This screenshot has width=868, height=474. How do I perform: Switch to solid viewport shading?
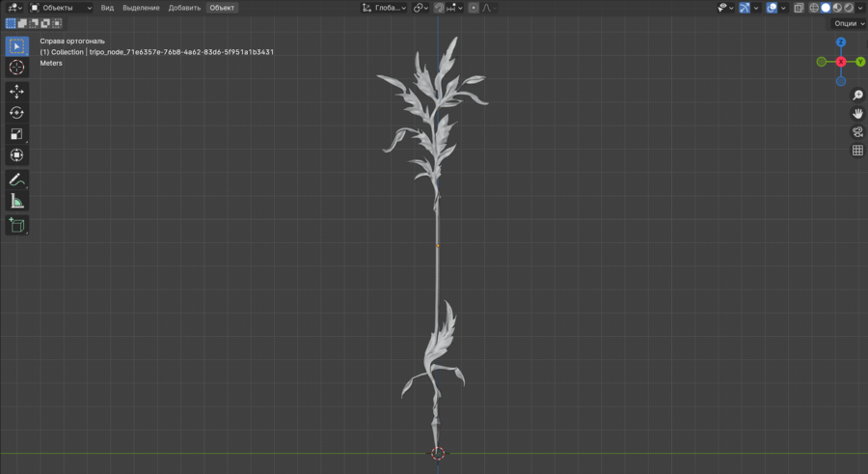coord(826,8)
